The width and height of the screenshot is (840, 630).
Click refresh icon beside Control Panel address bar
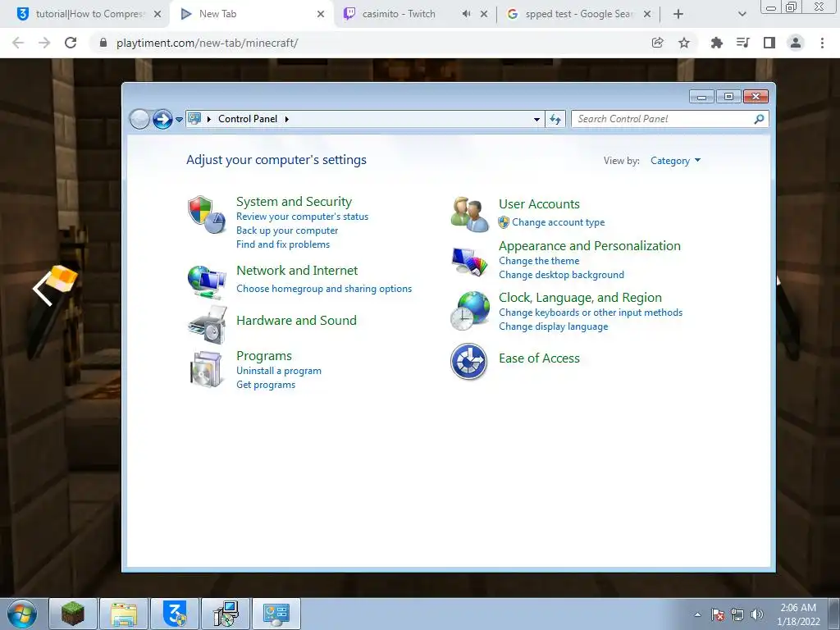point(555,119)
